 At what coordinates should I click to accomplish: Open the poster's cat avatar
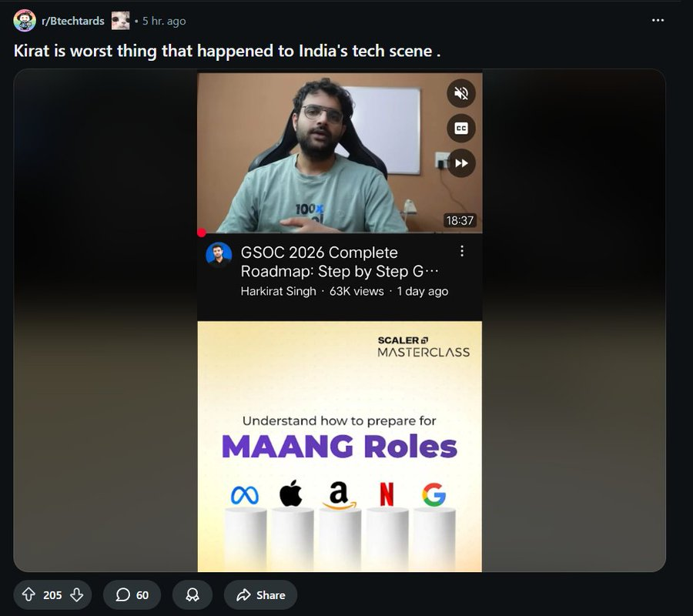tap(121, 21)
